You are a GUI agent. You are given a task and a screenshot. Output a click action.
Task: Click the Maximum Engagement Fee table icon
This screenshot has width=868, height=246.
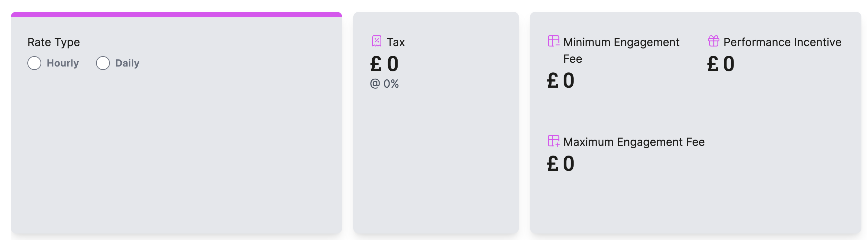pyautogui.click(x=554, y=141)
